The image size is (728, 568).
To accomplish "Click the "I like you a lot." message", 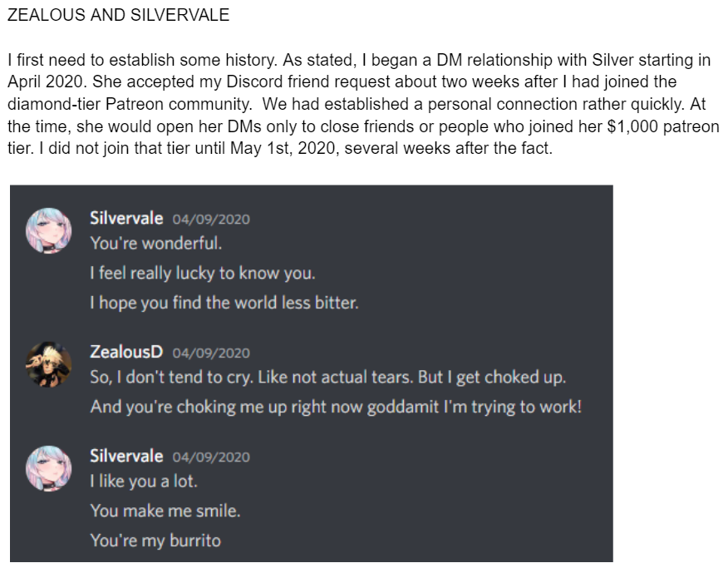I will [x=144, y=481].
